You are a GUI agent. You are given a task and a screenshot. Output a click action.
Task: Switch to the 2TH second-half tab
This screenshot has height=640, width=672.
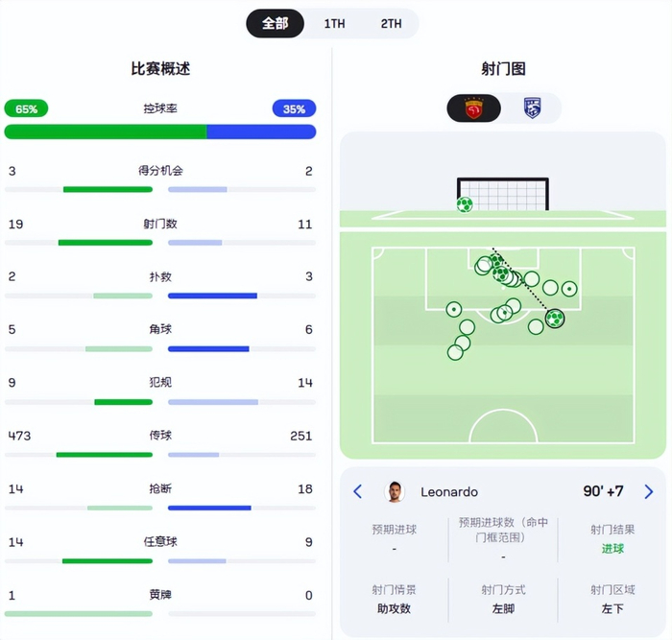click(x=391, y=23)
